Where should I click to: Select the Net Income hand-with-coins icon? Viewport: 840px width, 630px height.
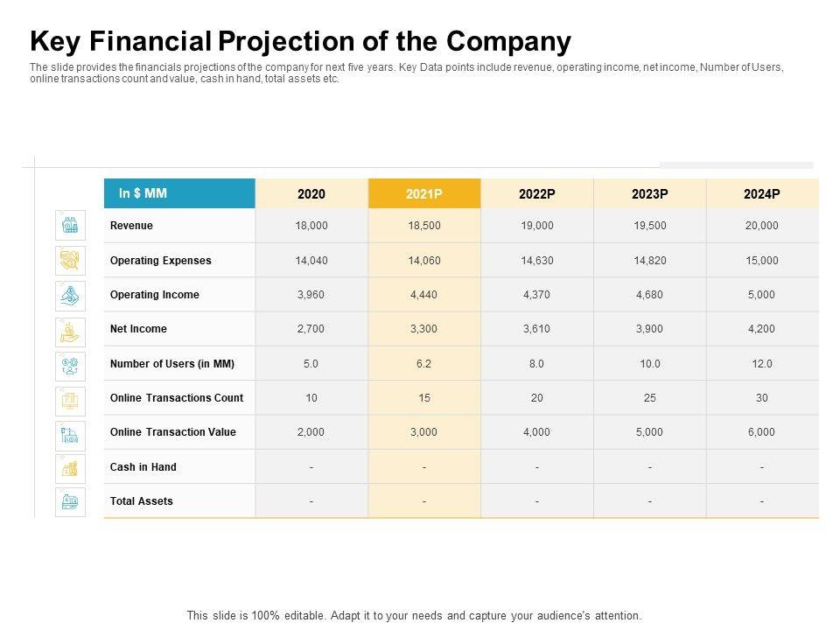70,329
